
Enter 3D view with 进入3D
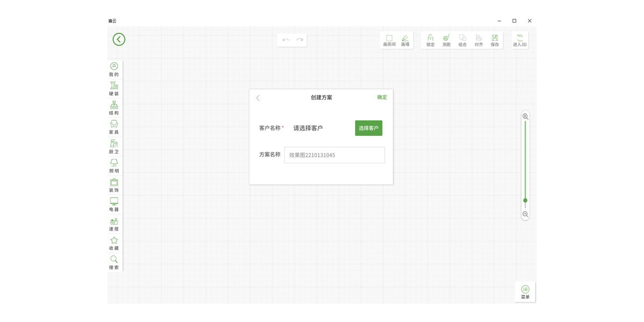519,40
